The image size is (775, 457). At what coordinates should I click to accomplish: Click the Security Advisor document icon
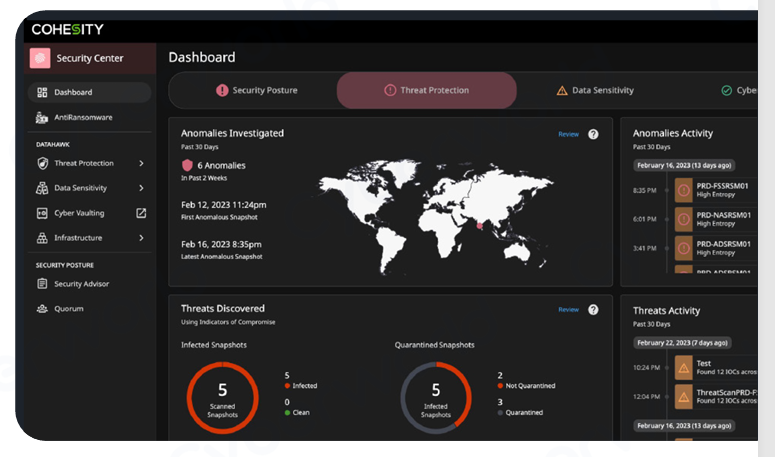(x=42, y=284)
